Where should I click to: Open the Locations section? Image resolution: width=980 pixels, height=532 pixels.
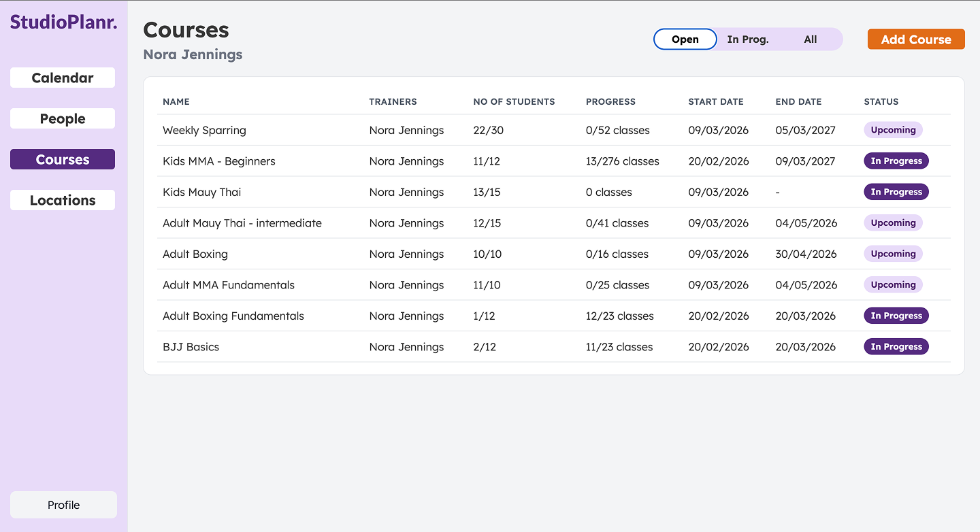pyautogui.click(x=62, y=200)
